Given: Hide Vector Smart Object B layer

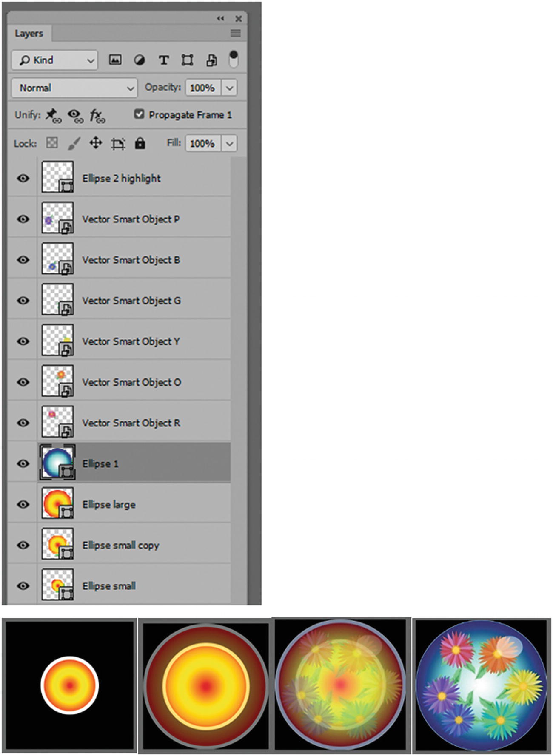Looking at the screenshot, I should tap(23, 260).
